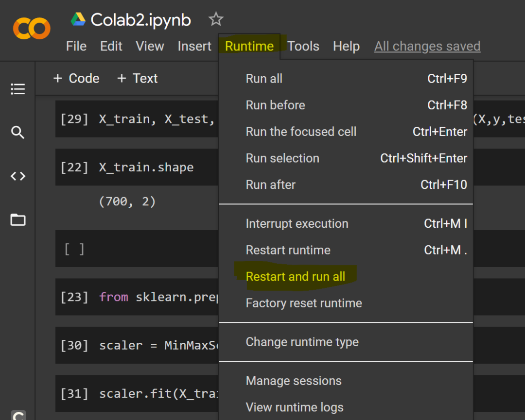Star the Colab2.ipynb notebook
The height and width of the screenshot is (420, 525).
[x=216, y=19]
